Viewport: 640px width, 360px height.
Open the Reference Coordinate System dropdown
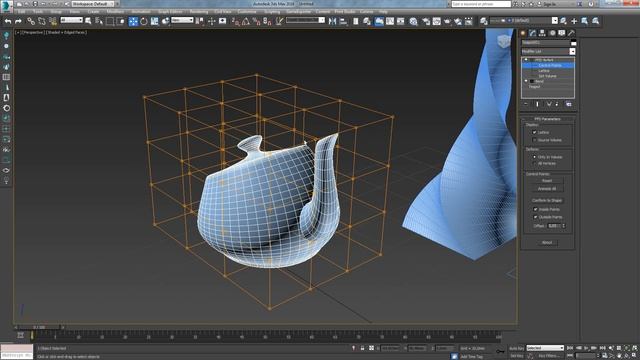[x=182, y=20]
